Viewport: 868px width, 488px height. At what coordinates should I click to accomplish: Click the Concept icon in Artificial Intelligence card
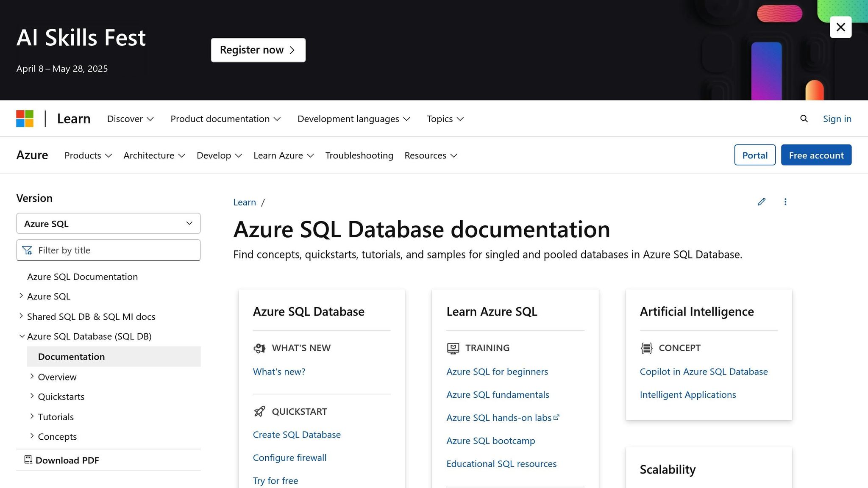646,348
